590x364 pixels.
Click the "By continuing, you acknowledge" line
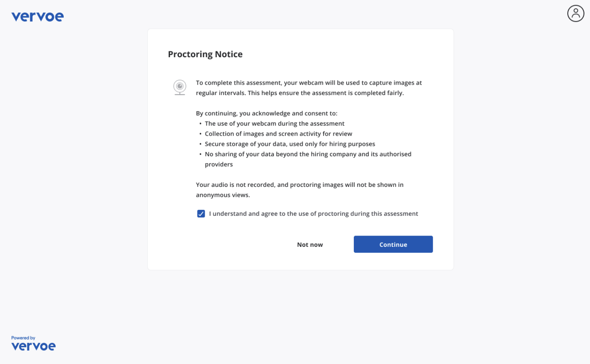point(266,114)
